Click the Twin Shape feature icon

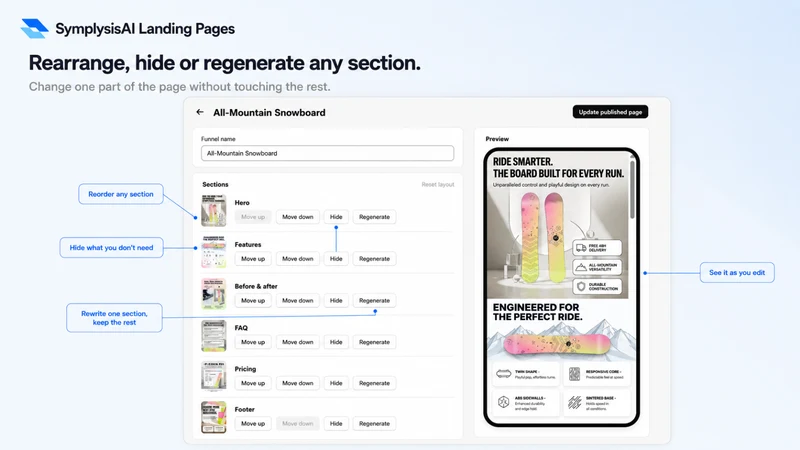tap(504, 374)
